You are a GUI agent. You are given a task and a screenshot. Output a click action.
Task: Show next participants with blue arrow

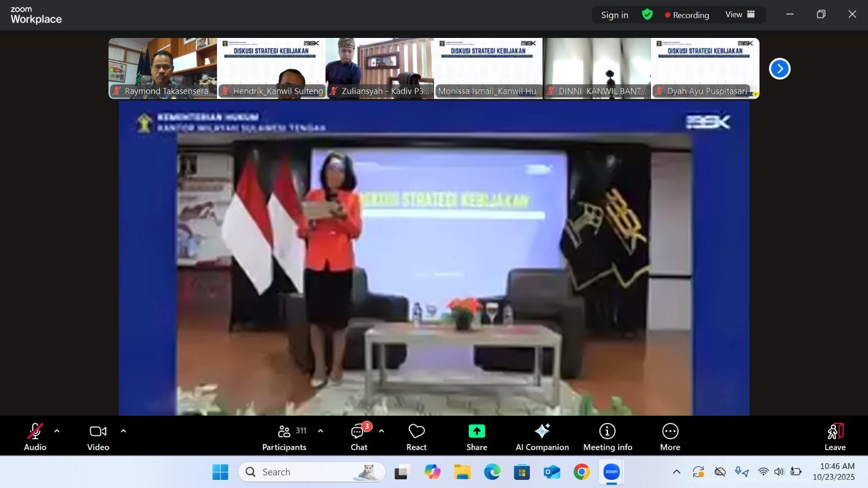pos(780,69)
